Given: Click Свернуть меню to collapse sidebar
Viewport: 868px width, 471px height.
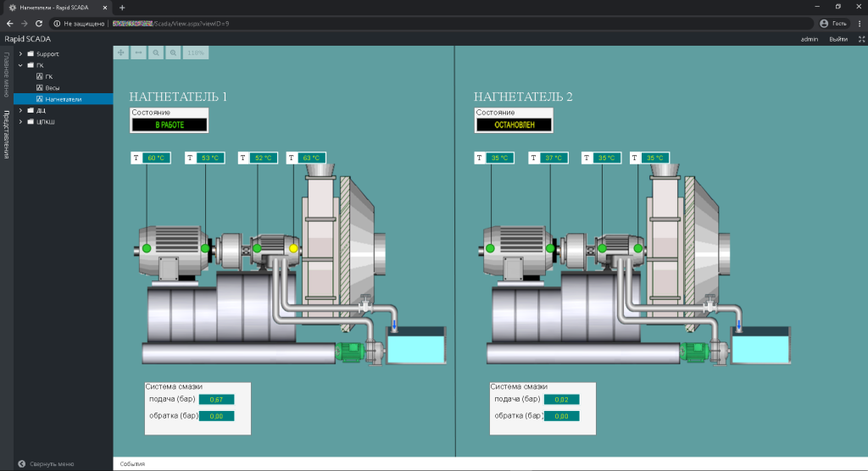Looking at the screenshot, I should point(52,464).
